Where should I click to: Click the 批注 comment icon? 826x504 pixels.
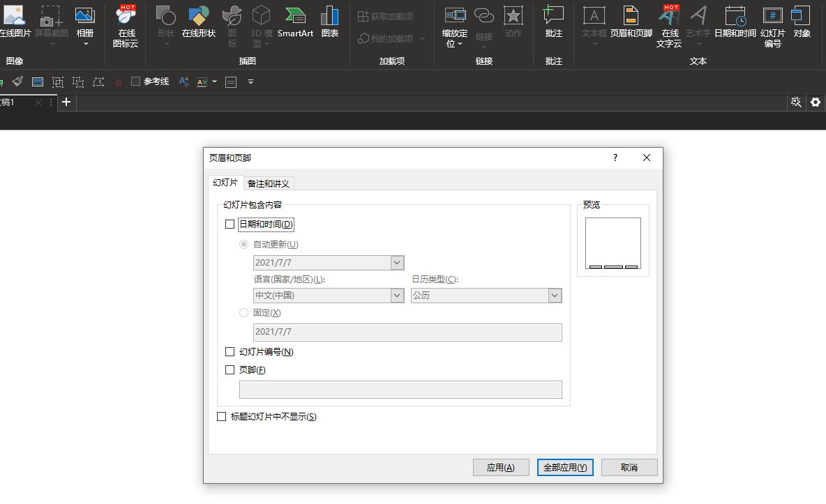coord(553,21)
